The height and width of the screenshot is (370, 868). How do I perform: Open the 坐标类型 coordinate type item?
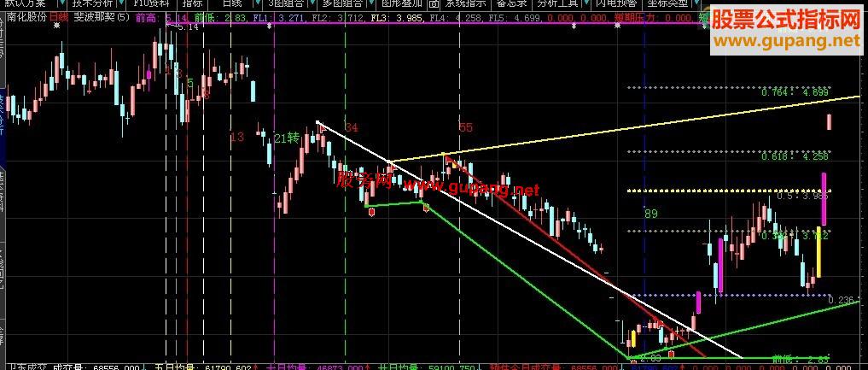667,3
